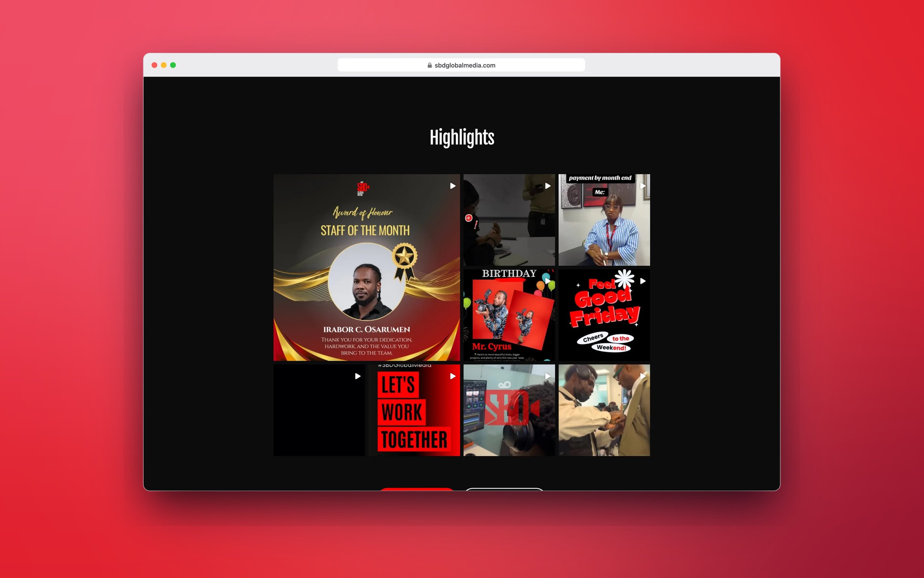Open the Birthday Mr. Cyrus thumbnail

(x=509, y=315)
